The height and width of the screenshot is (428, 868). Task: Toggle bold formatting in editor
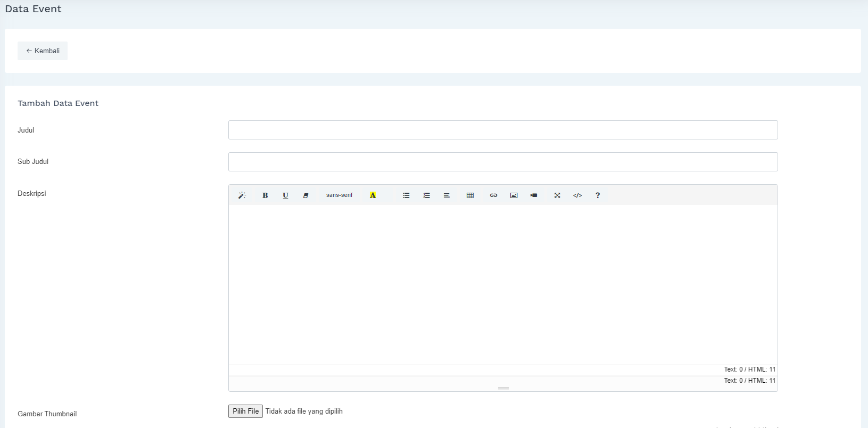(265, 195)
